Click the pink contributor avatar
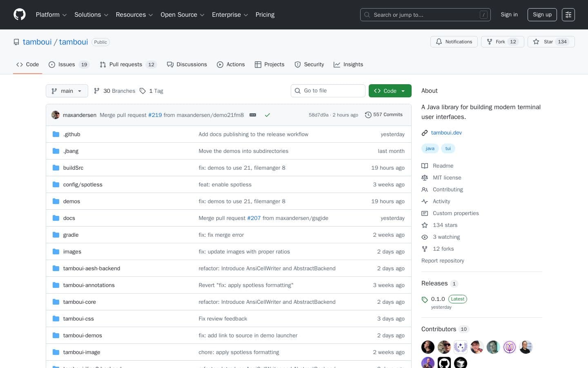Image resolution: width=588 pixels, height=368 pixels. point(510,347)
